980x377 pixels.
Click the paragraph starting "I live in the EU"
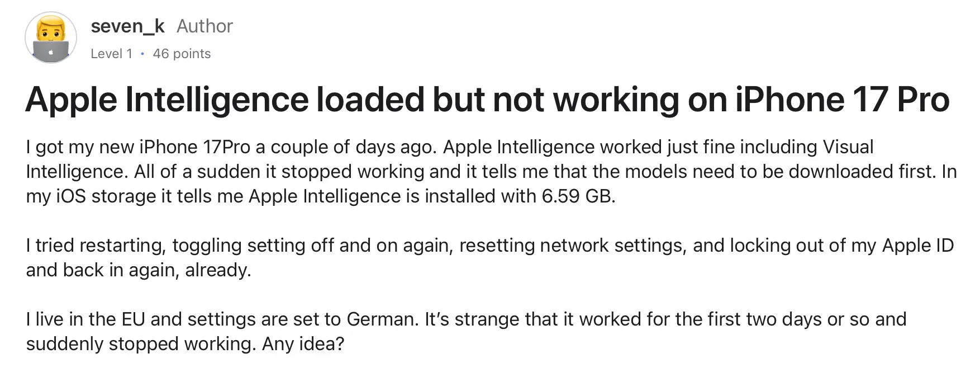(466, 331)
